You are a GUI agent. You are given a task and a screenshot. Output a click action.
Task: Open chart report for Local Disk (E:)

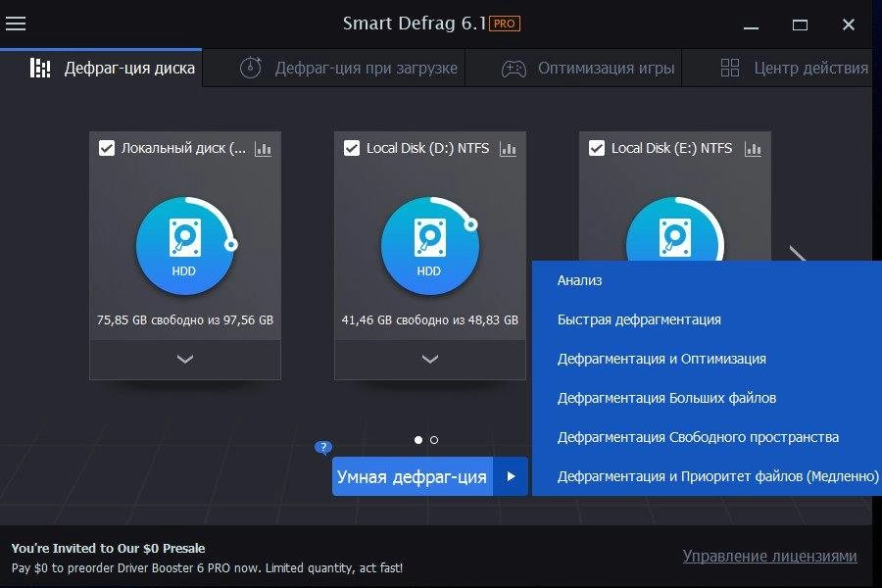click(x=753, y=149)
